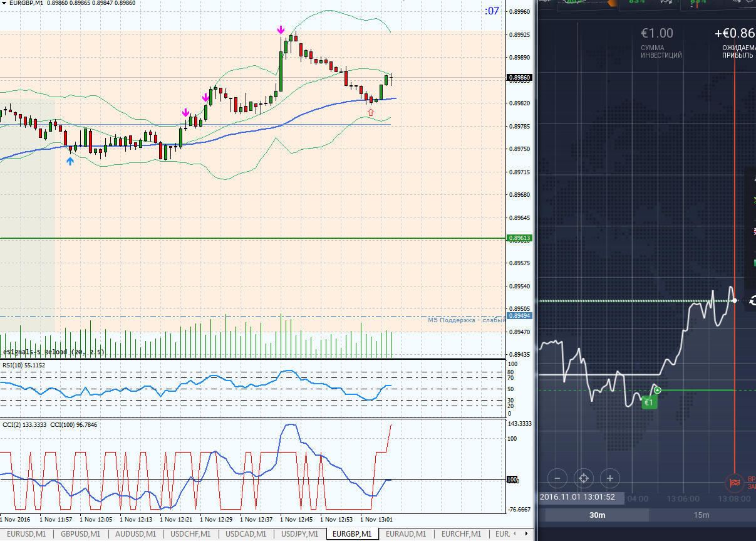Switch to the EURUSD,M1 chart tab
Image resolution: width=756 pixels, height=541 pixels.
click(x=26, y=534)
